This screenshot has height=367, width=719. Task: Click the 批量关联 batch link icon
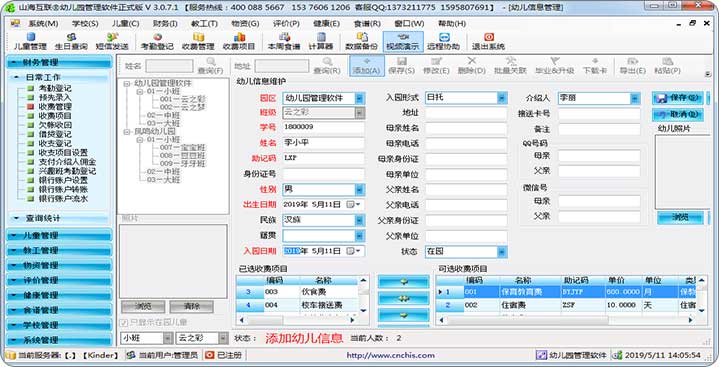[x=510, y=66]
